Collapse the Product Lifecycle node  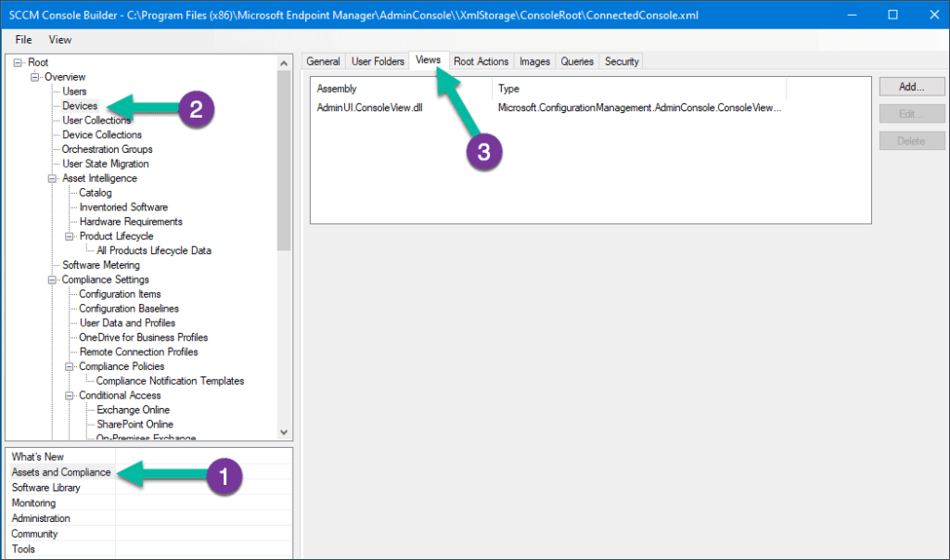[69, 236]
